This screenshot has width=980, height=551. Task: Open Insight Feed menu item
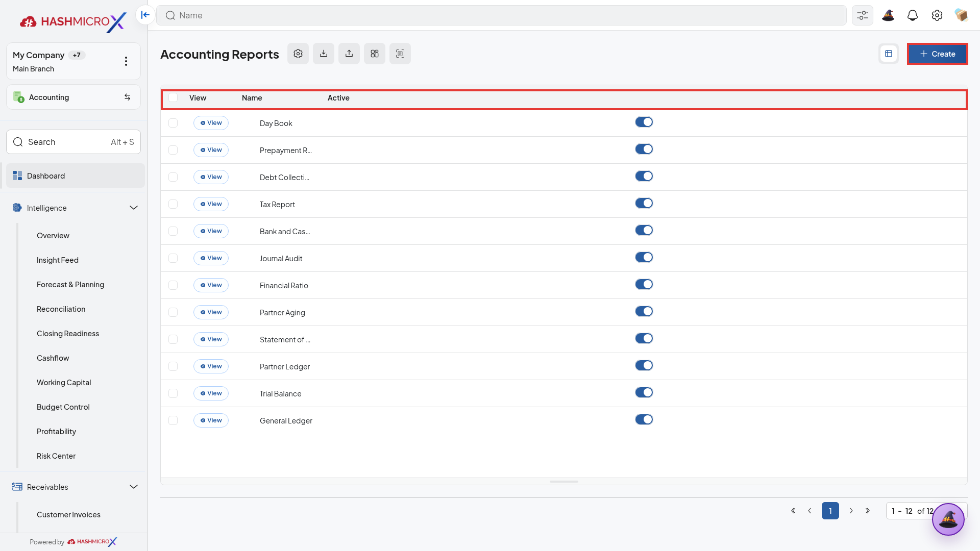point(58,260)
